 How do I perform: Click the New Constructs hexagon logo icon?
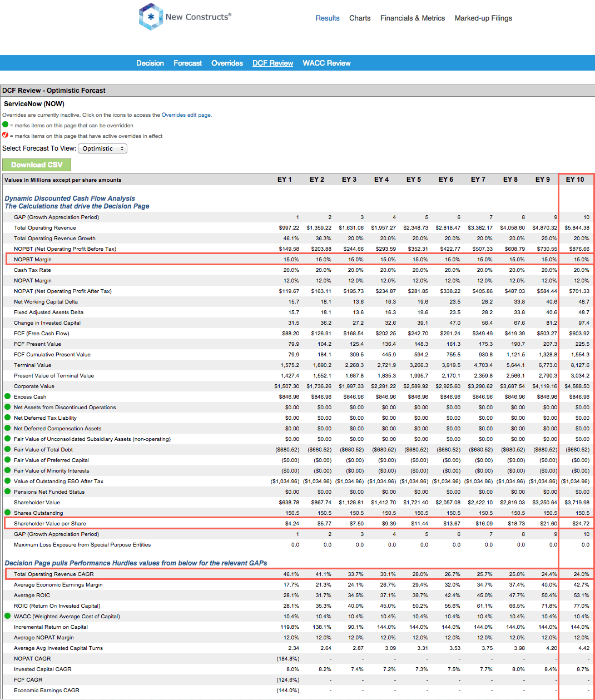151,17
